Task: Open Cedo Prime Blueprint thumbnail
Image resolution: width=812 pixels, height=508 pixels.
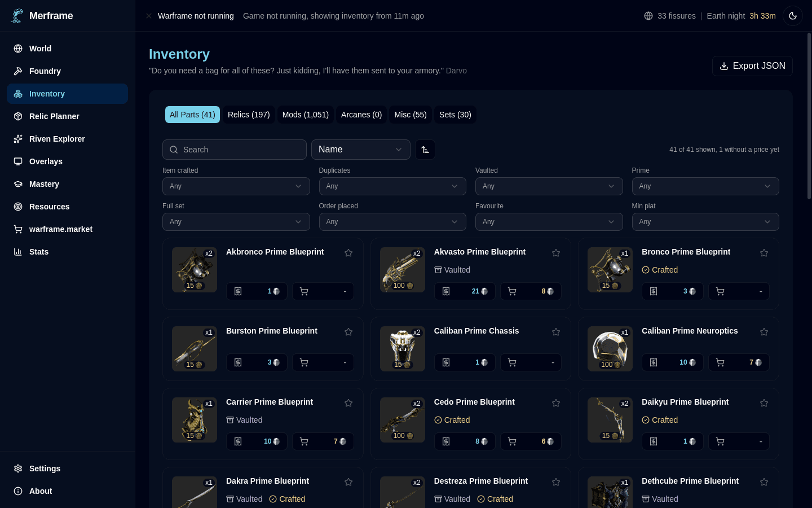Action: click(403, 420)
